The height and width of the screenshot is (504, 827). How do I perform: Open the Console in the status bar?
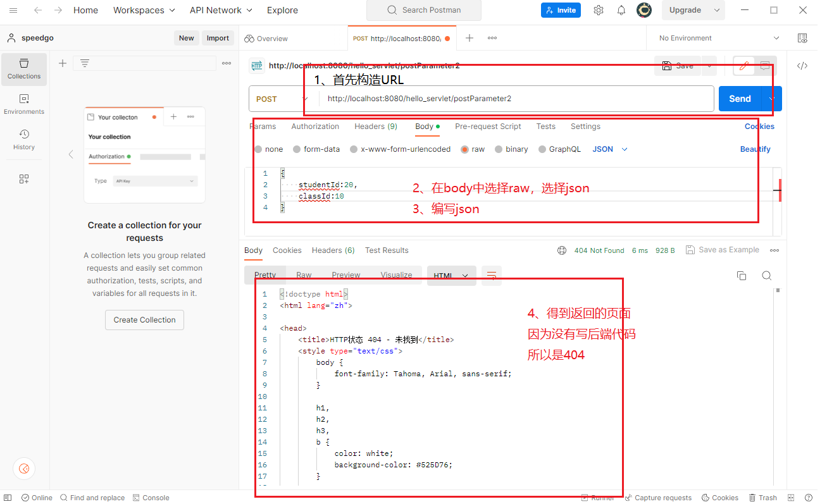(x=151, y=498)
